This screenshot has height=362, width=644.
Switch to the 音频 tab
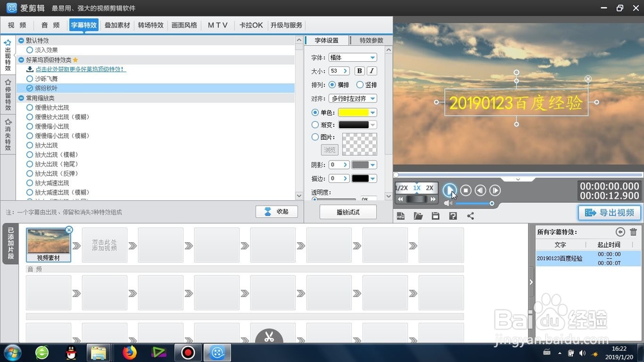click(x=50, y=25)
